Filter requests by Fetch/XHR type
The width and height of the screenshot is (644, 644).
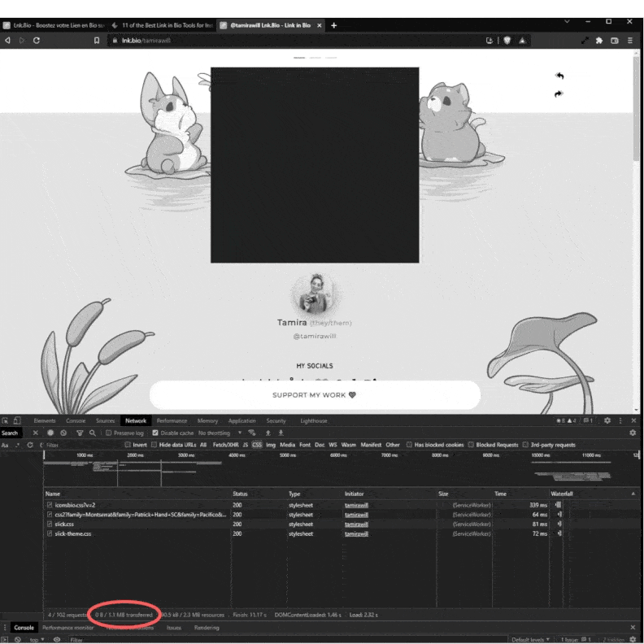tap(225, 445)
